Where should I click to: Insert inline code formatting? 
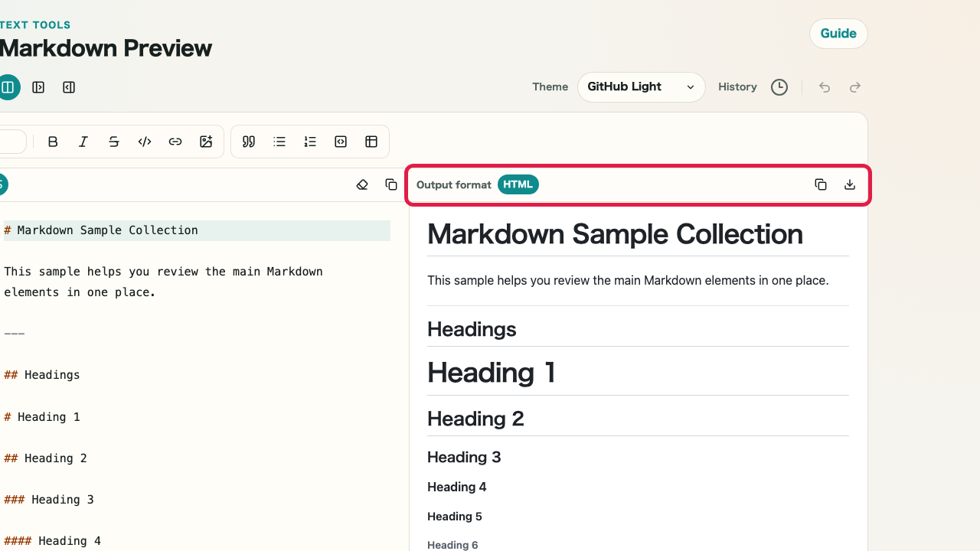(145, 142)
